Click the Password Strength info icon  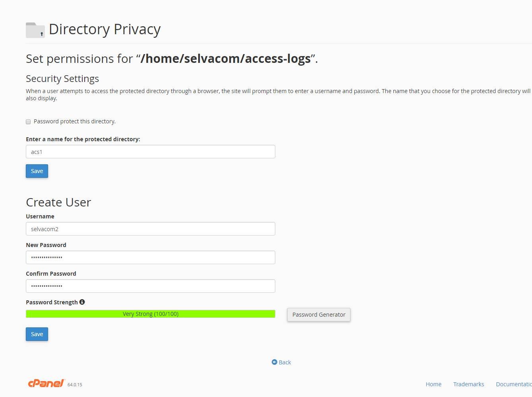click(x=82, y=302)
